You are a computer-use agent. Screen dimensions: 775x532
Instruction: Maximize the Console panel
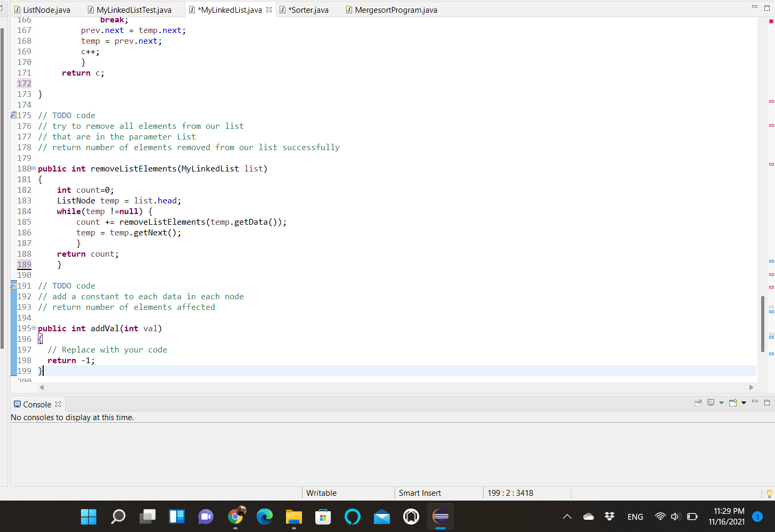coord(767,403)
